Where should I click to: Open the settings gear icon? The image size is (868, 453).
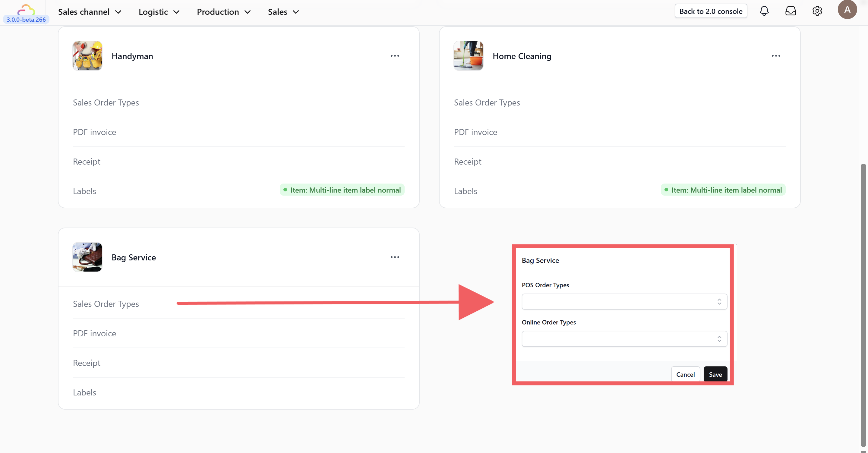[x=817, y=11]
